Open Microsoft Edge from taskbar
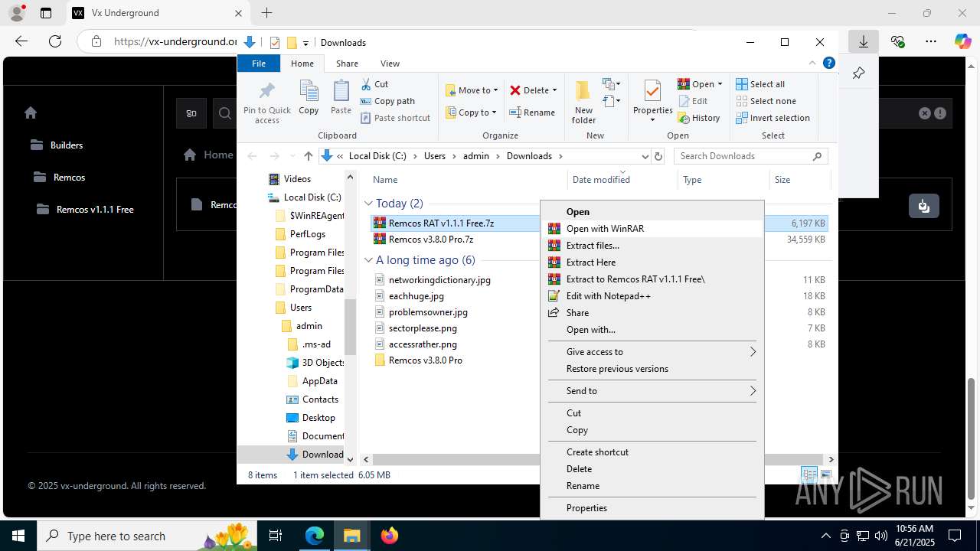Screen dimensions: 980x551 pos(315,536)
